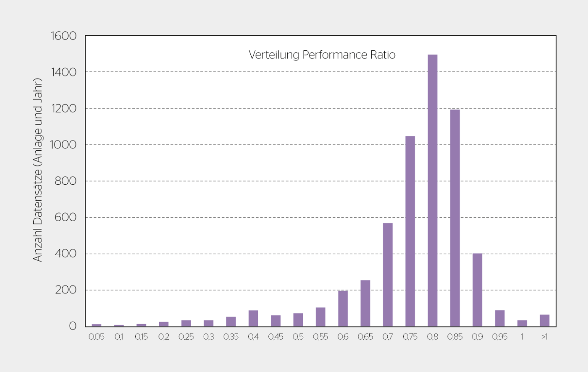This screenshot has width=588, height=372.
Task: Click the y-axis value 1600
Action: [64, 36]
